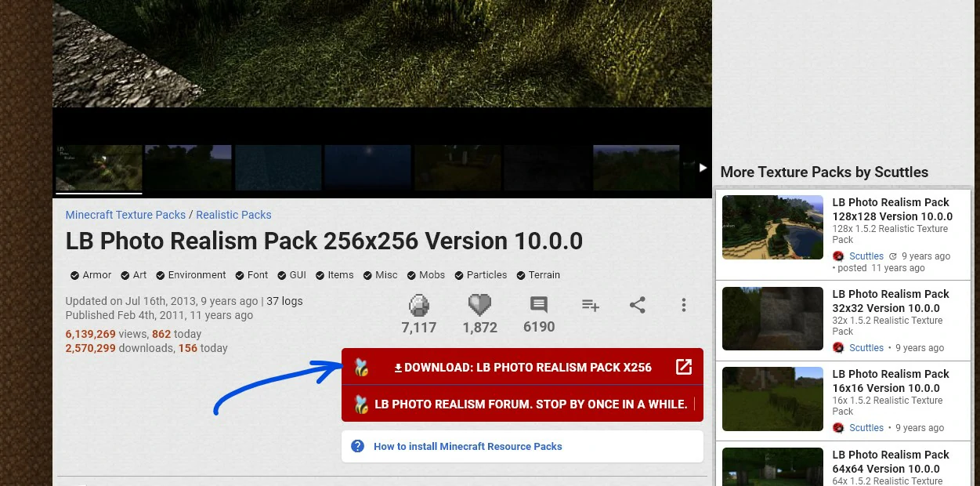Open LB Photo Realism Pack 64x64 title
Image resolution: width=980 pixels, height=486 pixels.
point(891,462)
